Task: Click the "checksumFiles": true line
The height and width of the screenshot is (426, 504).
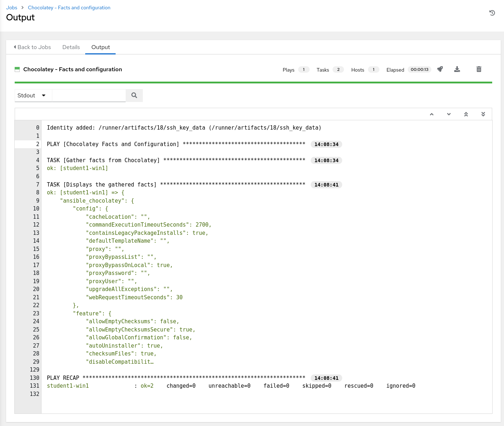Action: click(121, 353)
